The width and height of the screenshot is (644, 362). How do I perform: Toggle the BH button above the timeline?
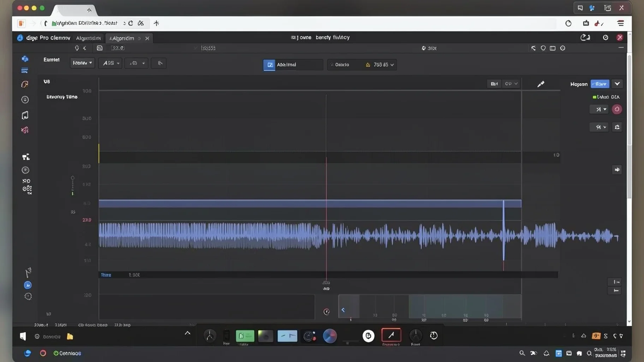point(494,84)
